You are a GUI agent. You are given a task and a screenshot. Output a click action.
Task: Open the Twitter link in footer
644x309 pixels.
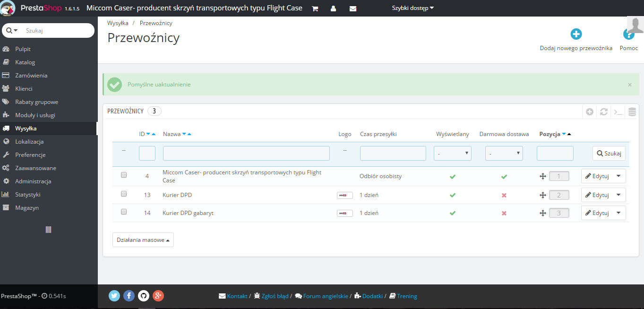pos(114,296)
